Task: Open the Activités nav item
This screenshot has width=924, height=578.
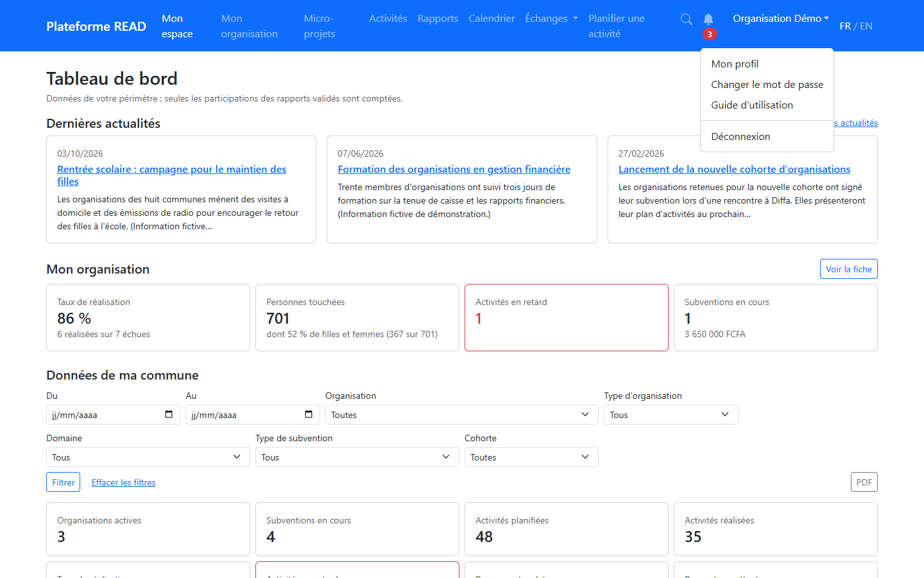Action: click(388, 19)
